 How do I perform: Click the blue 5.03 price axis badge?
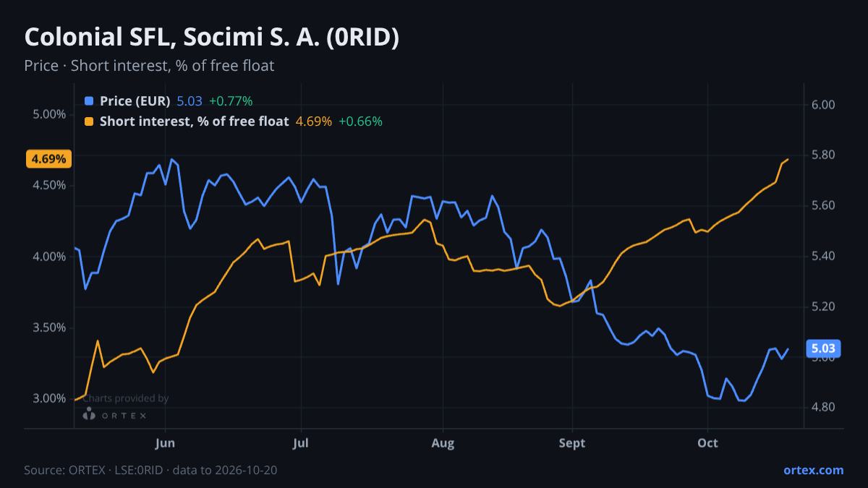tap(823, 349)
